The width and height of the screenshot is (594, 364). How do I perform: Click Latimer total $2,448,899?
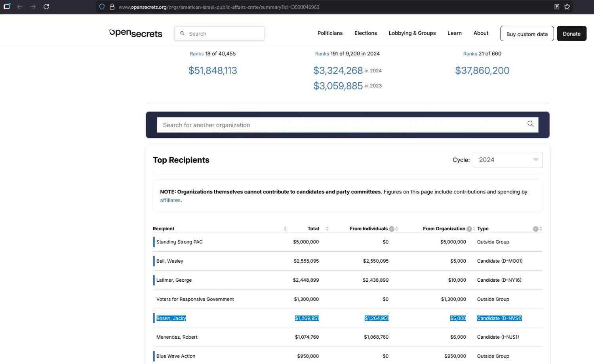coord(306,280)
